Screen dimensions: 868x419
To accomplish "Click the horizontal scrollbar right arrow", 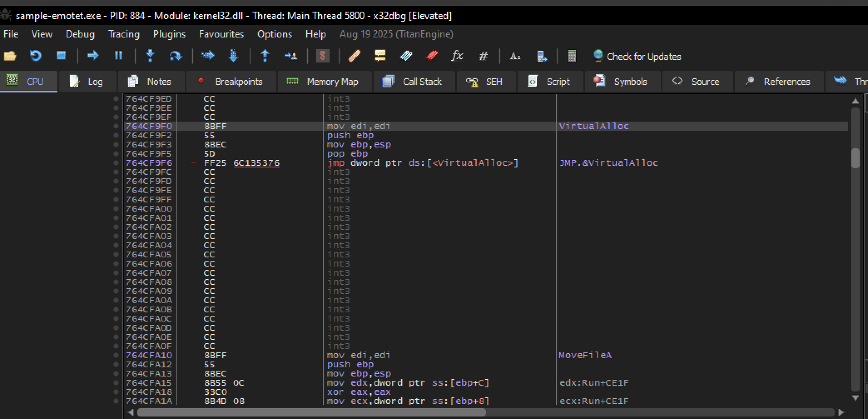I will click(841, 412).
